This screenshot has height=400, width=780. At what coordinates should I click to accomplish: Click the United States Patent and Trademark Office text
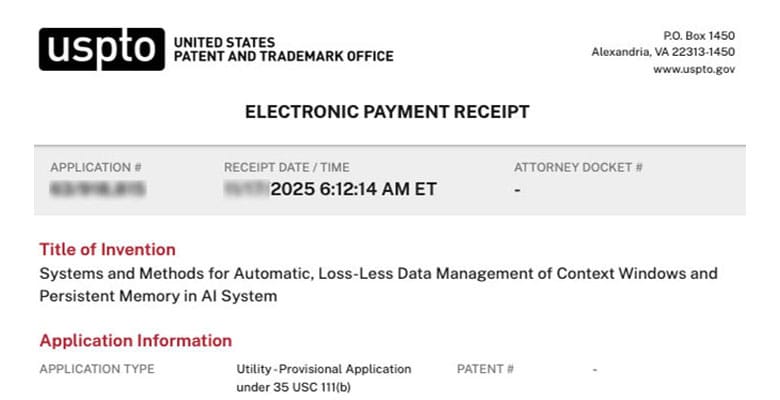click(283, 49)
